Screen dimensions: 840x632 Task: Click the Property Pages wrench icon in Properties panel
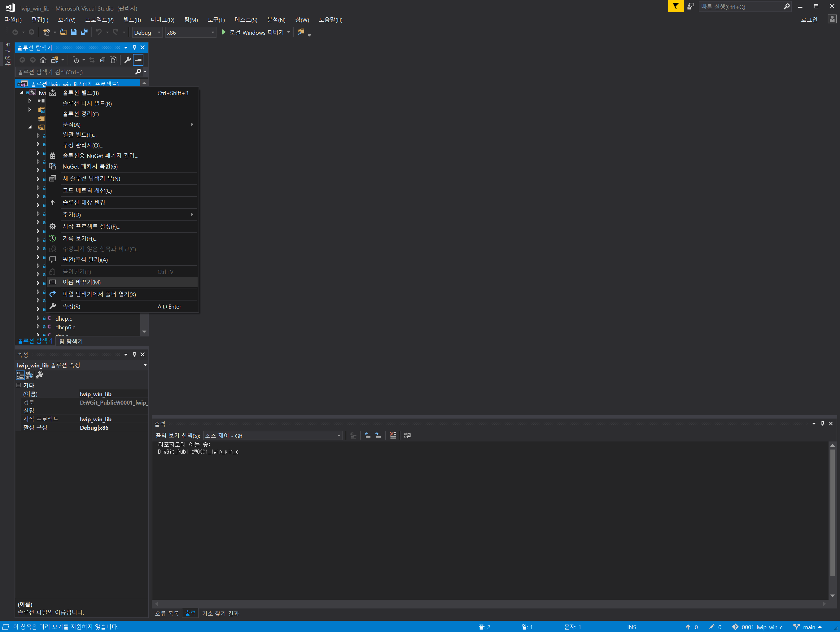[40, 375]
